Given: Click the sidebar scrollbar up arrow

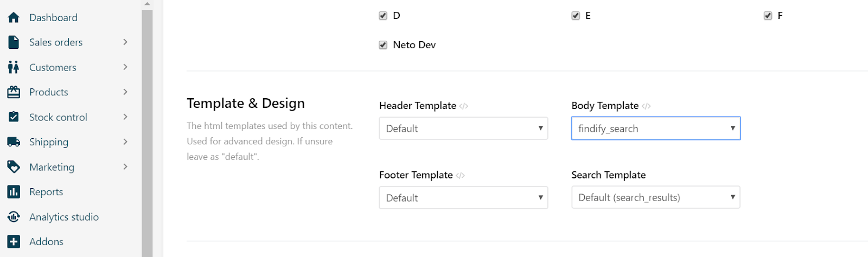Looking at the screenshot, I should coord(147,4).
